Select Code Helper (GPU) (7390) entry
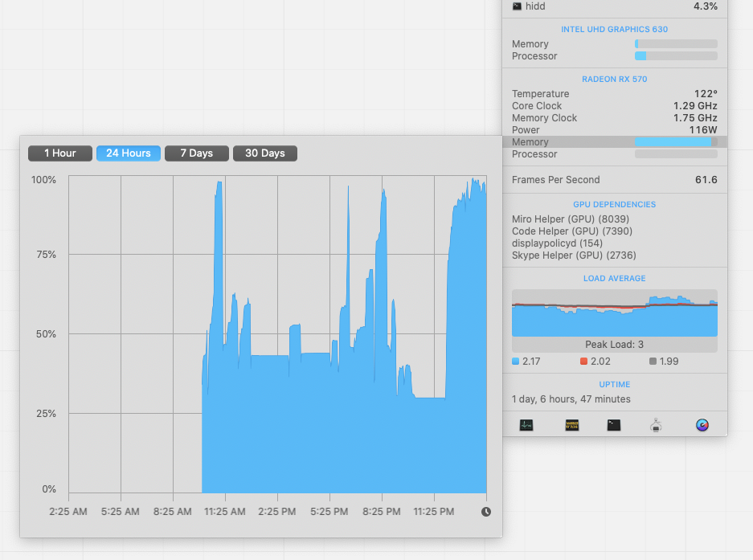 point(572,231)
